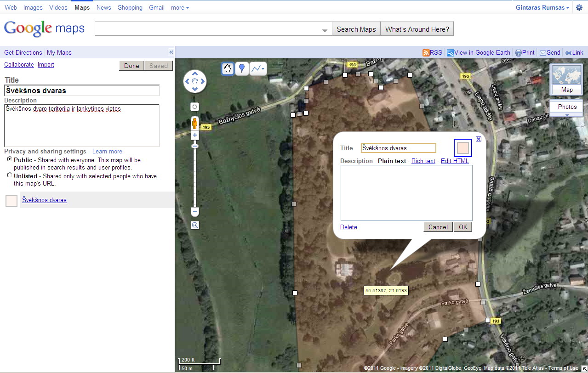Click the zoom in plus button

[x=195, y=135]
